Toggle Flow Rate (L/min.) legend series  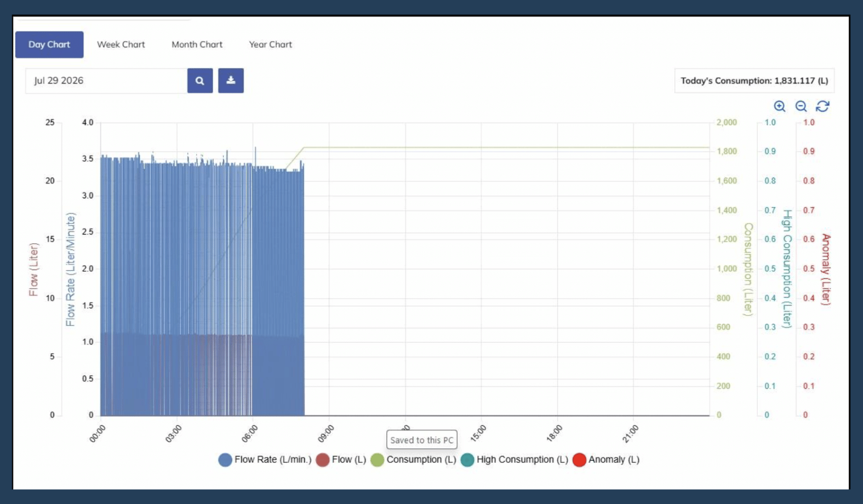265,460
